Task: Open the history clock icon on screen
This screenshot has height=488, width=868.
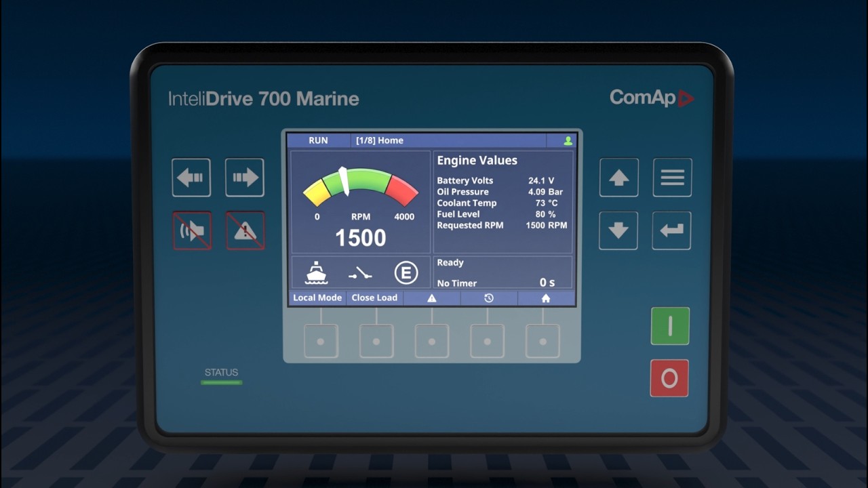Action: coord(489,298)
